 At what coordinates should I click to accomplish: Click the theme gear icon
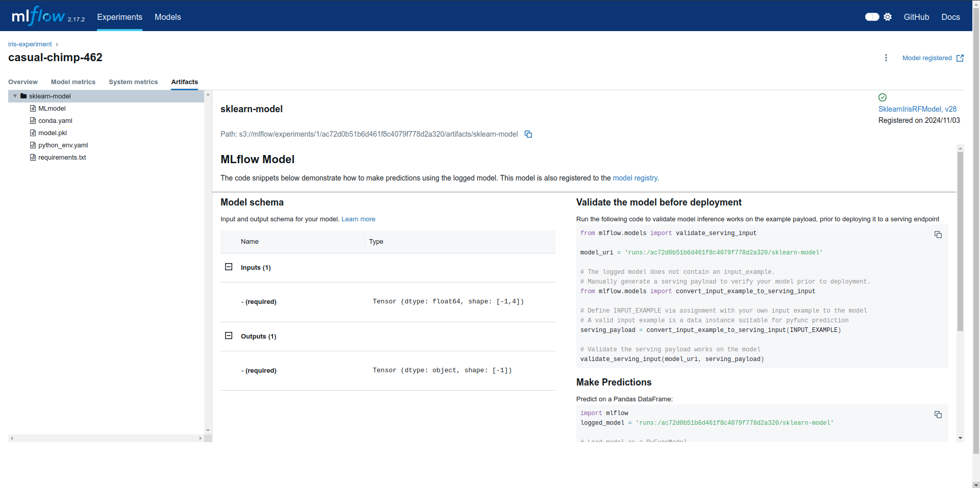pos(888,17)
